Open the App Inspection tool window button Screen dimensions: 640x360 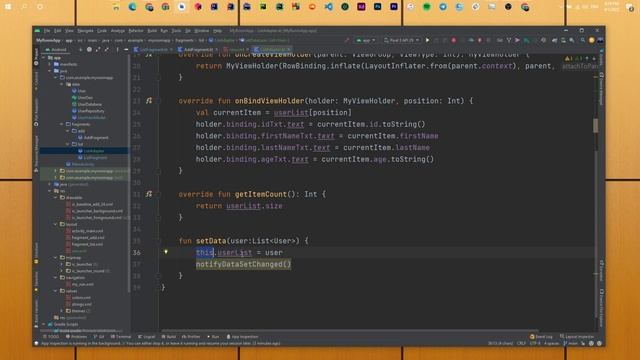242,337
